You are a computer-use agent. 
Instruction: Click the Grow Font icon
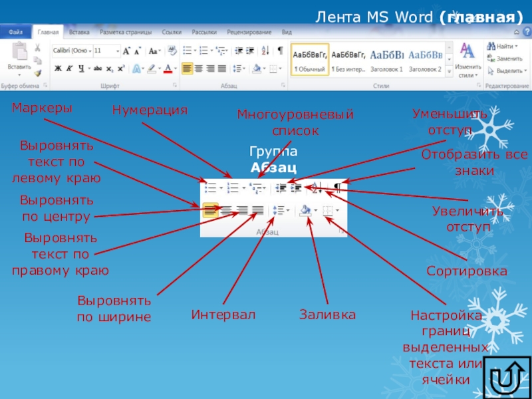point(126,51)
